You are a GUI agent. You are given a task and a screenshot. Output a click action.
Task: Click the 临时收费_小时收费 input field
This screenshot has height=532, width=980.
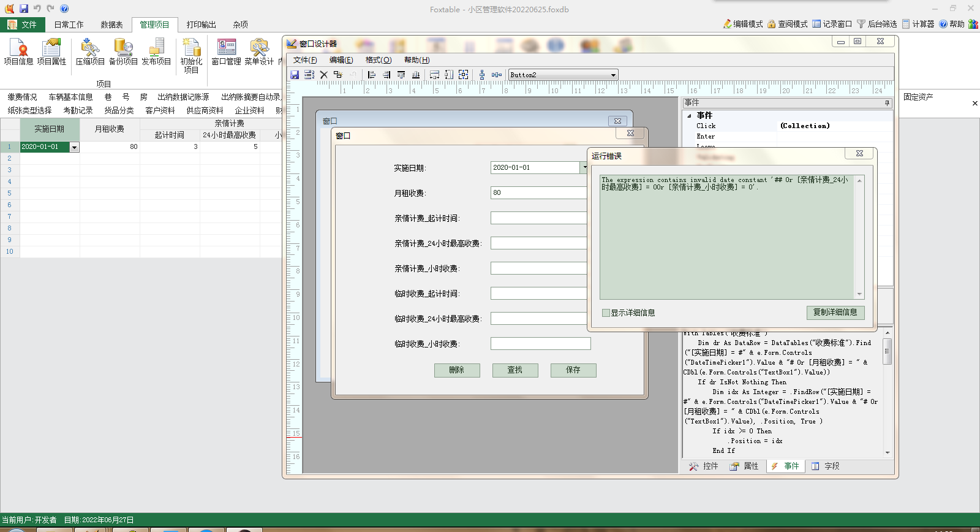click(x=541, y=344)
